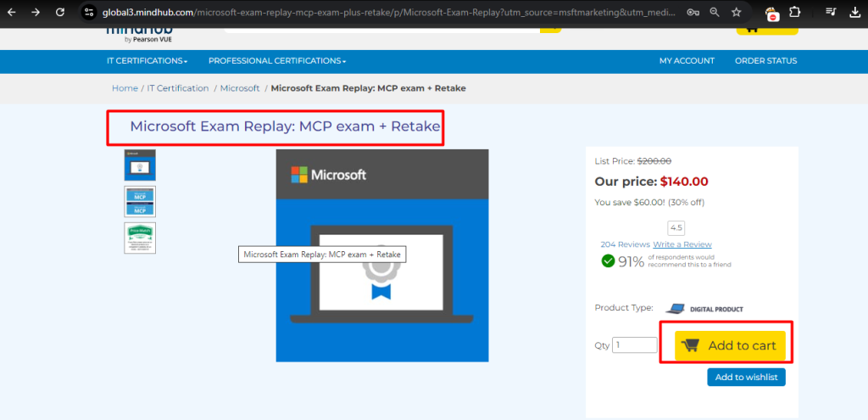The image size is (868, 420).
Task: Click Write a Review link
Action: point(682,244)
